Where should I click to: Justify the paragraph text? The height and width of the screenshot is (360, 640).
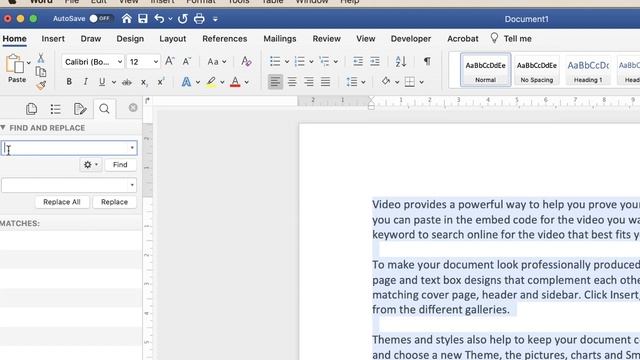tap(325, 82)
